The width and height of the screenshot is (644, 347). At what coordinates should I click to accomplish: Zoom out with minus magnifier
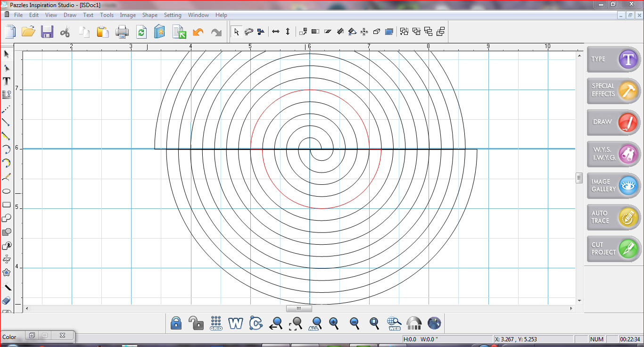[355, 323]
